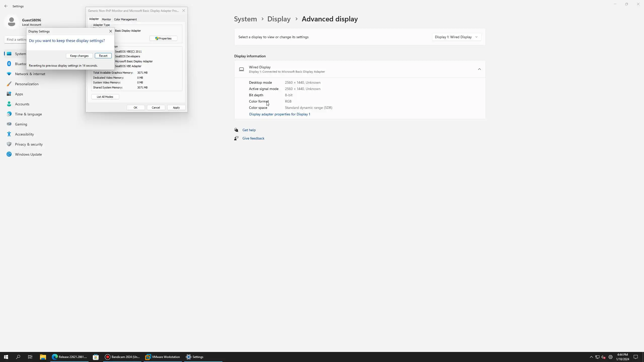Image resolution: width=644 pixels, height=362 pixels.
Task: Open Privacy & security settings
Action: point(29,144)
